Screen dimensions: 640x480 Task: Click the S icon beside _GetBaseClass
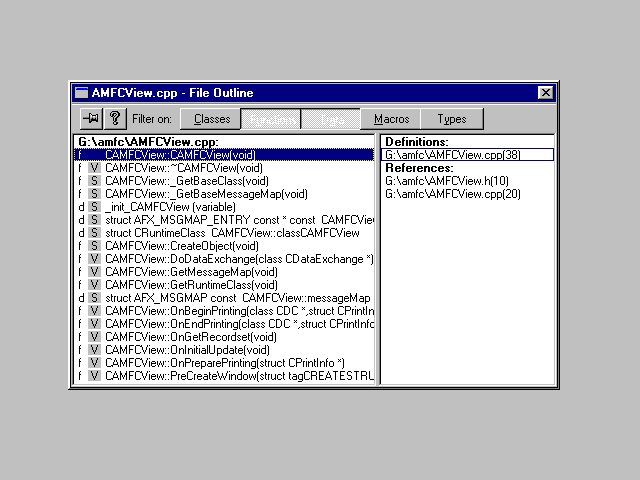[94, 181]
